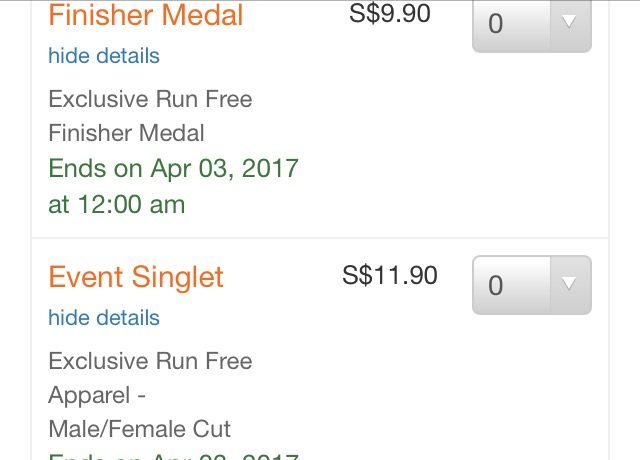Click the S$9.90 price label
Screen dimensions: 640x460
[390, 13]
